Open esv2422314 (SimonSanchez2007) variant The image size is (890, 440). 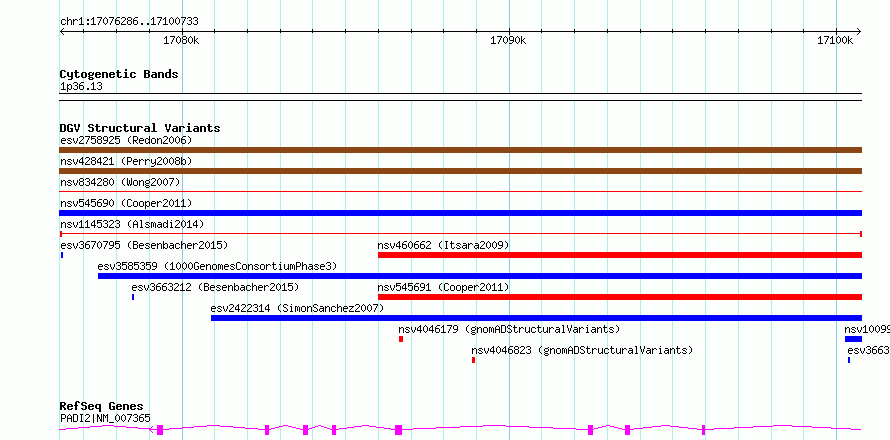click(297, 308)
